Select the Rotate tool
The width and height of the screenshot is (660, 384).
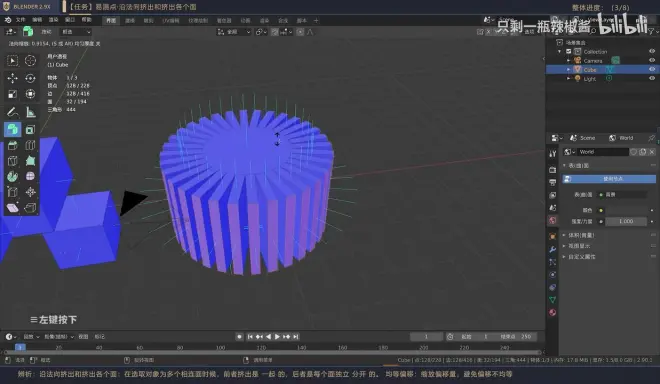coord(30,78)
